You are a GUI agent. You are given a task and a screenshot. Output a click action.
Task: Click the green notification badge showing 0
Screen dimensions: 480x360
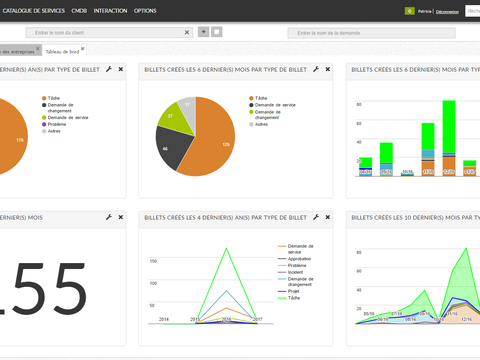coord(409,11)
